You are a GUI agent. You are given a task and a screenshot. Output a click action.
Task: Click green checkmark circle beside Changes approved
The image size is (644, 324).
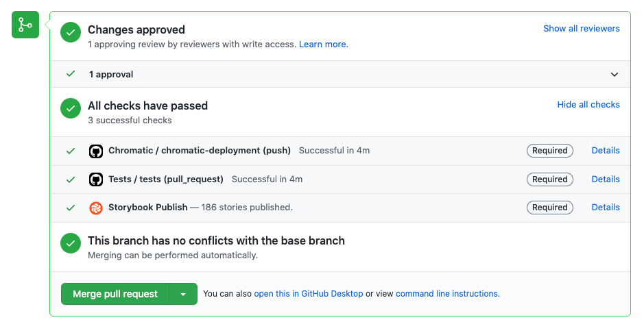pyautogui.click(x=71, y=32)
